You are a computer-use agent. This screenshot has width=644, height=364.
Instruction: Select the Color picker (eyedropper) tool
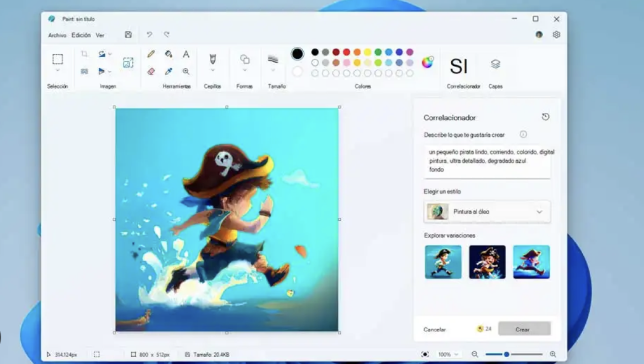tap(169, 71)
